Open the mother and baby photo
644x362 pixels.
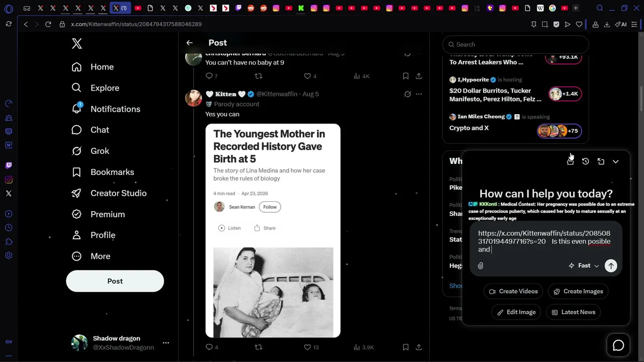(x=273, y=292)
